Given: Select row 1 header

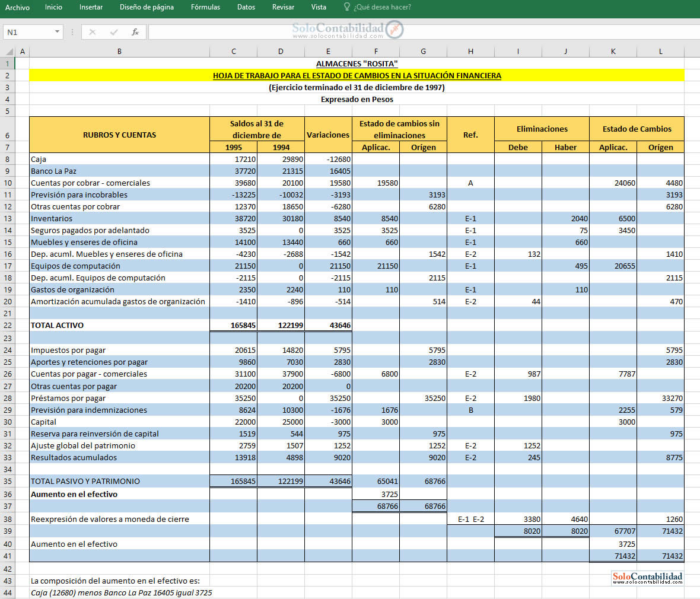Looking at the screenshot, I should (x=8, y=63).
